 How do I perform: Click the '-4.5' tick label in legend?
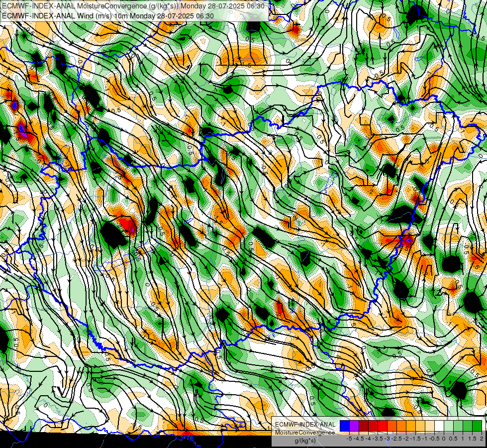359,439
